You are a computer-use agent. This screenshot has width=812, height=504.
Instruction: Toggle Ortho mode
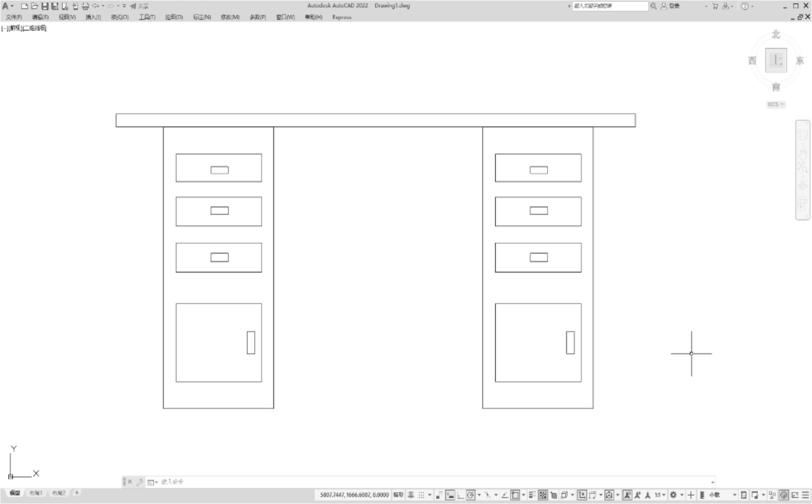pos(460,495)
